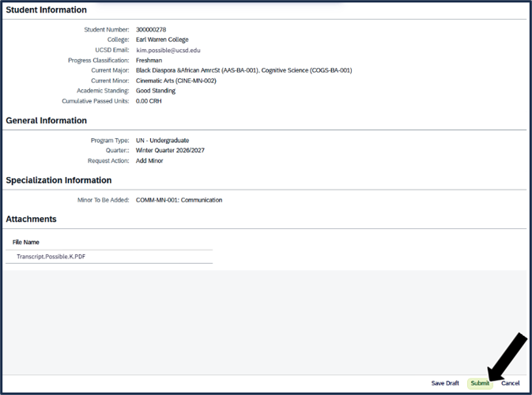Click the Add Minor request action value
The image size is (532, 395).
click(149, 160)
